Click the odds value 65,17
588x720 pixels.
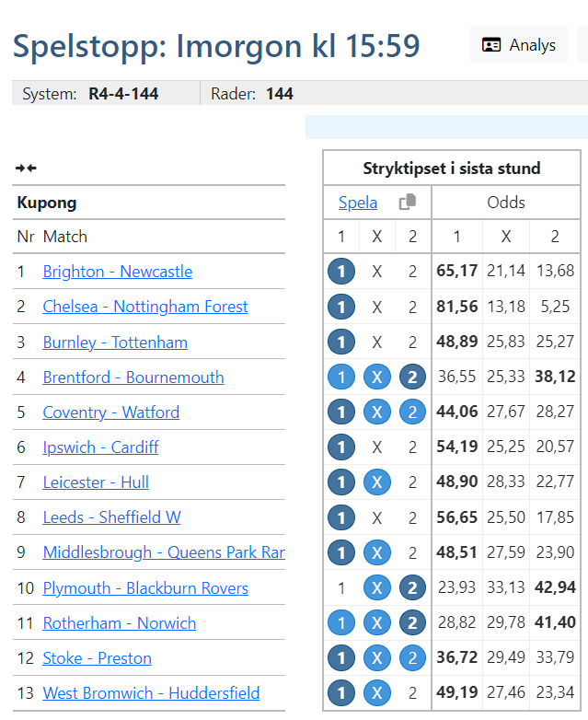click(456, 271)
